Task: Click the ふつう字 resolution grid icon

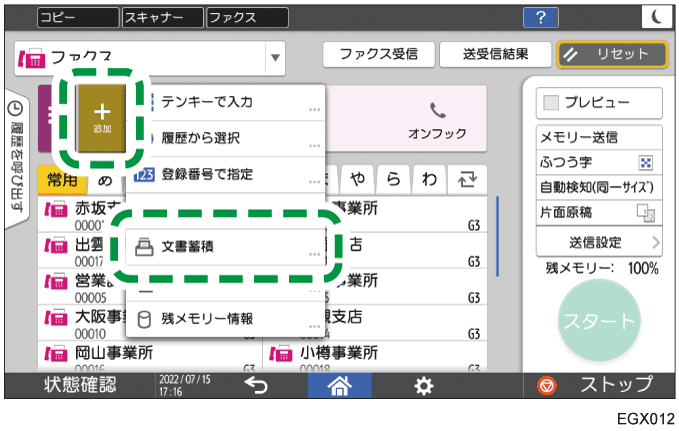Action: (646, 163)
